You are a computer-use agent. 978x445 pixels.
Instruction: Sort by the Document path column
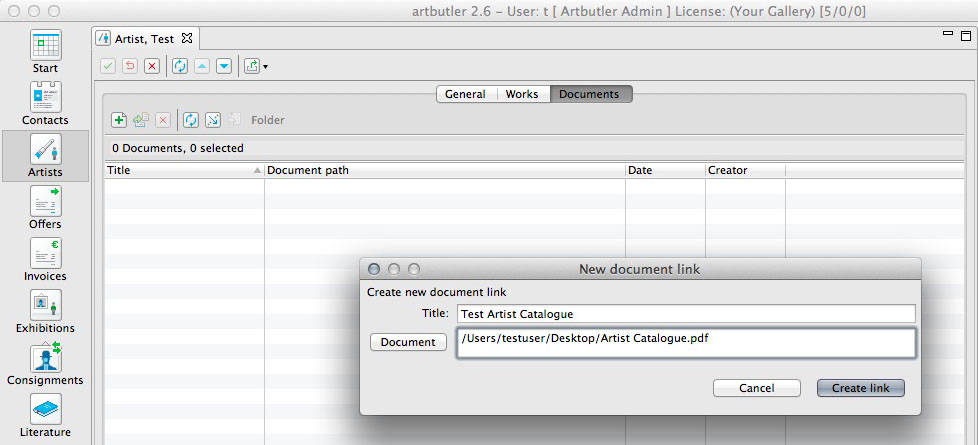[445, 170]
